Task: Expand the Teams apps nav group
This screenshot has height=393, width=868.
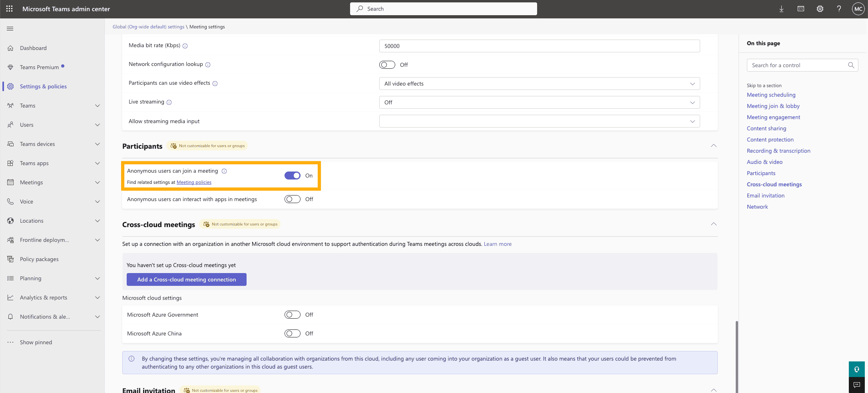Action: [x=97, y=163]
